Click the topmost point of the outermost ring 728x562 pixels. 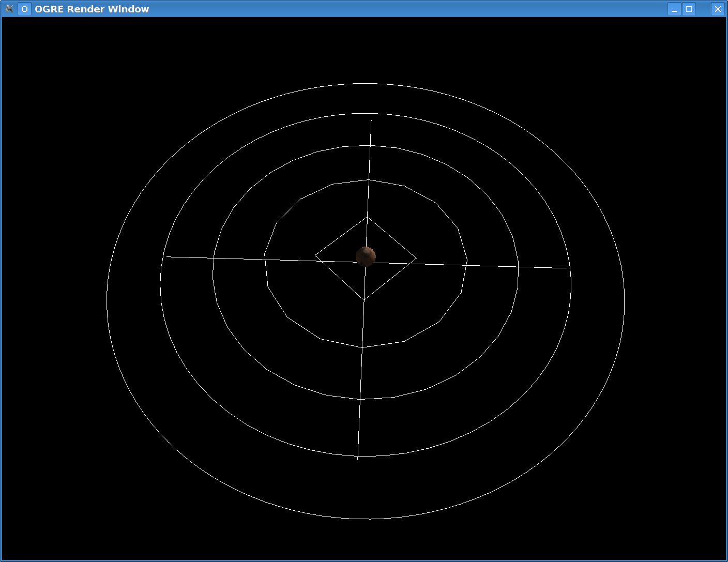click(366, 83)
